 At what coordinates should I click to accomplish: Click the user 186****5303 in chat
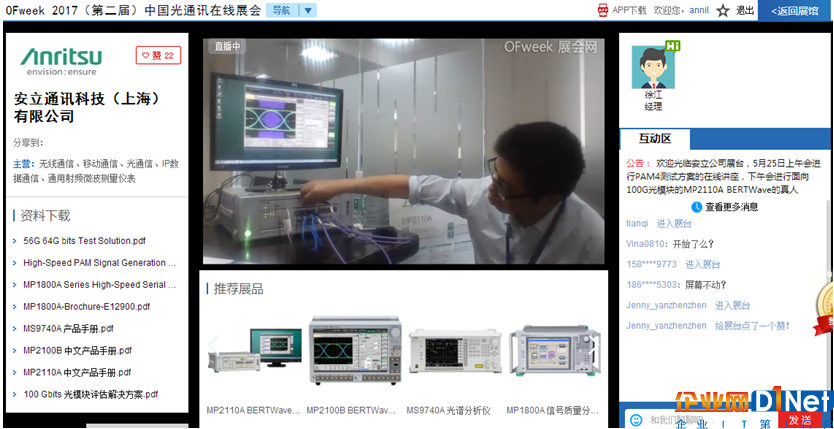tap(652, 285)
